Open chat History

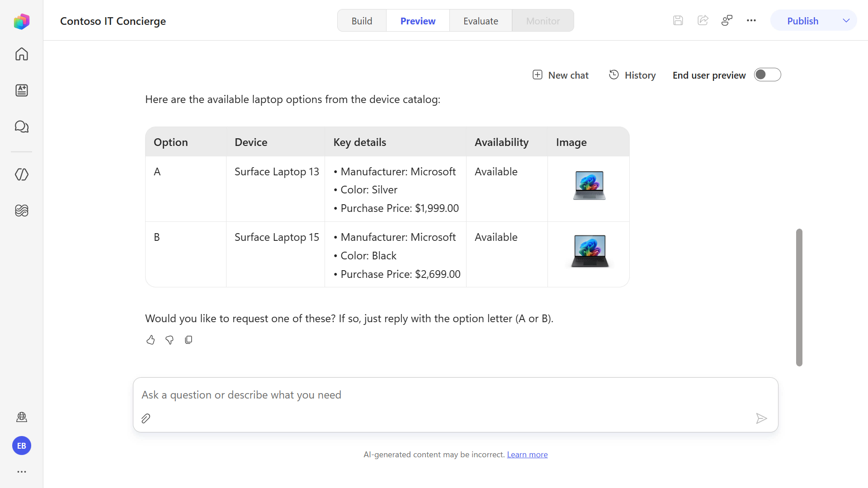coord(632,75)
